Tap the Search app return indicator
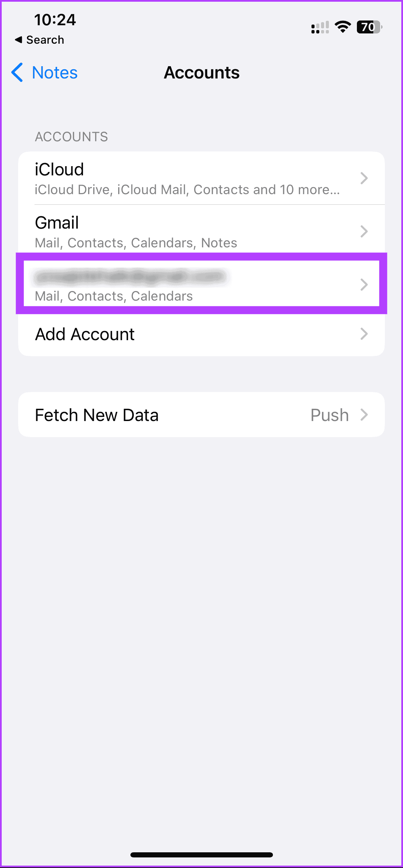The image size is (403, 868). [40, 40]
